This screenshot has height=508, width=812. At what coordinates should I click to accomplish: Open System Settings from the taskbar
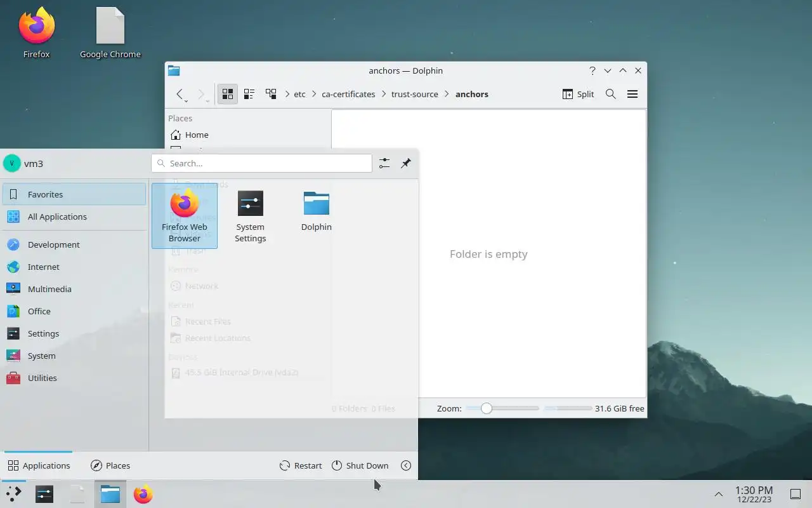click(44, 494)
